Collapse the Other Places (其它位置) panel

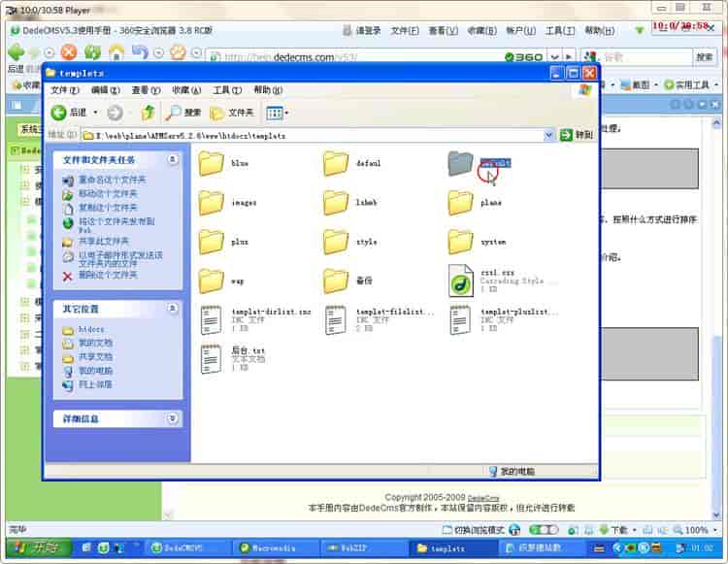(x=172, y=309)
